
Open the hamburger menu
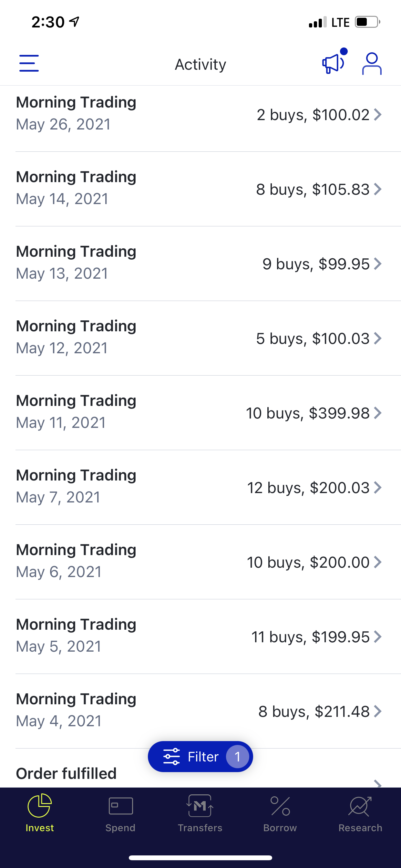(x=29, y=63)
